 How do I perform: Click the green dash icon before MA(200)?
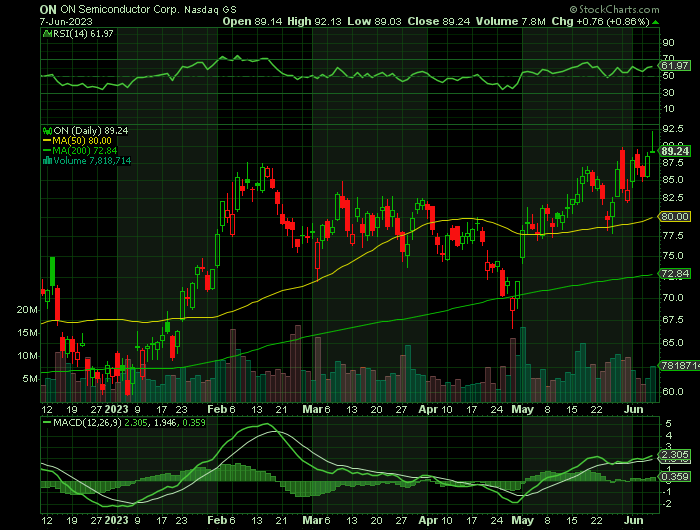(x=47, y=151)
